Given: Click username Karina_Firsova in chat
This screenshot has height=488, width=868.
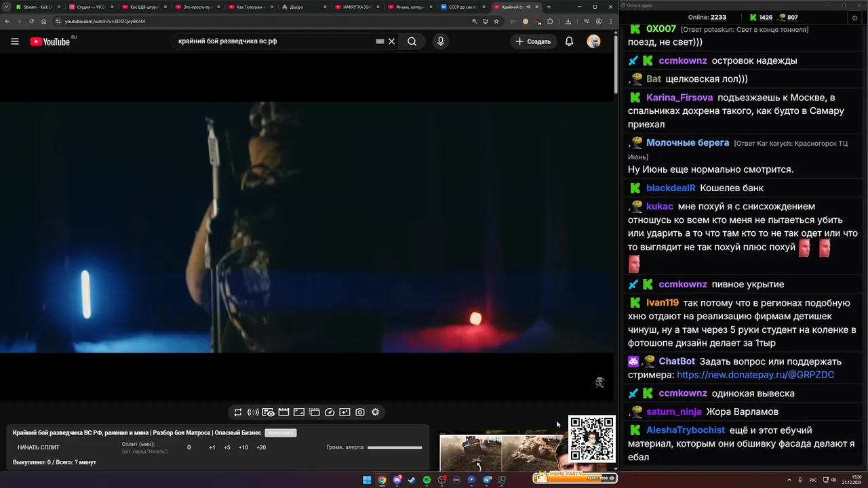Looking at the screenshot, I should point(679,97).
